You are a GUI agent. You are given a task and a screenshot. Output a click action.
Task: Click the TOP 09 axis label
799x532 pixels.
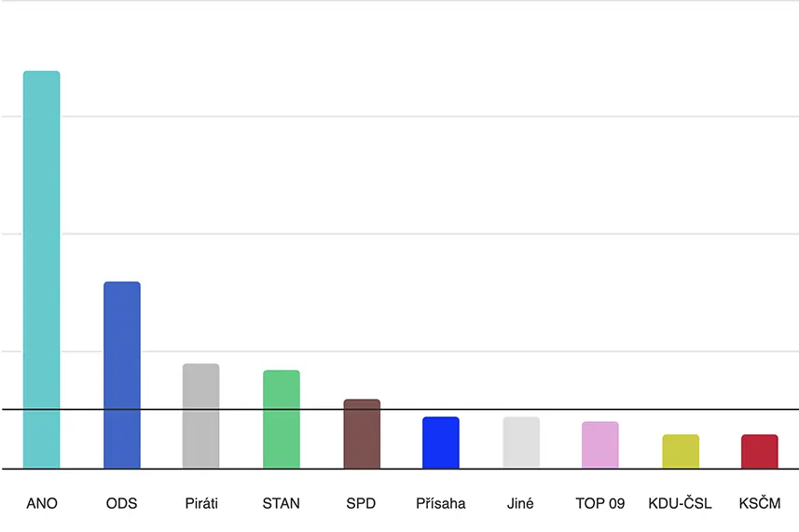[x=600, y=503]
